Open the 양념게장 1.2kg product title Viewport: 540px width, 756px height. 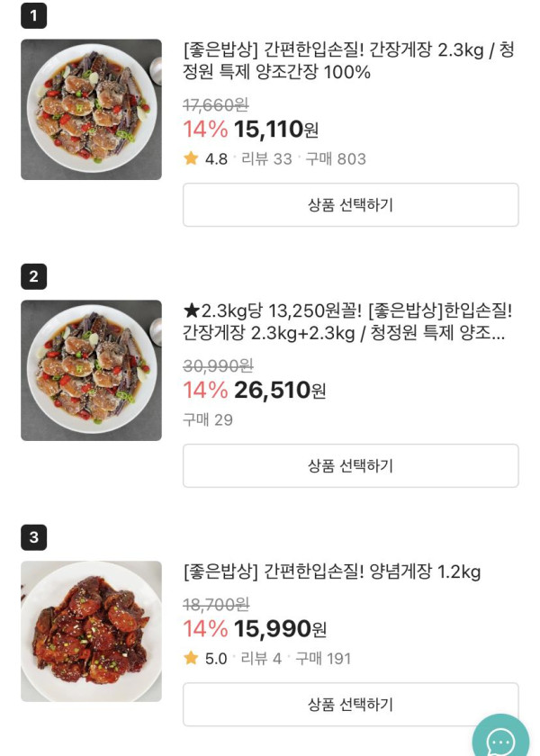332,571
